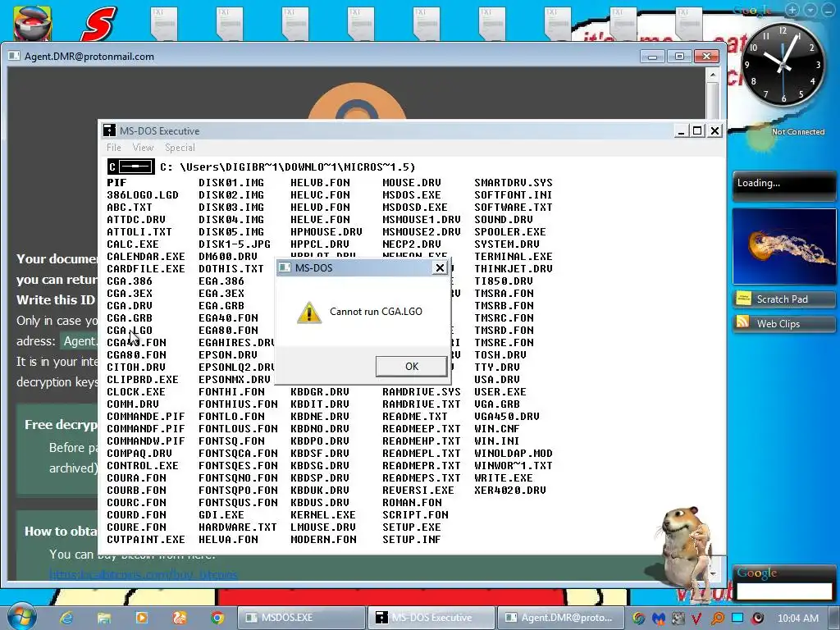840x630 pixels.
Task: Select NOTEPAD-adjacent MOUSE.DRV in file list
Action: [412, 183]
